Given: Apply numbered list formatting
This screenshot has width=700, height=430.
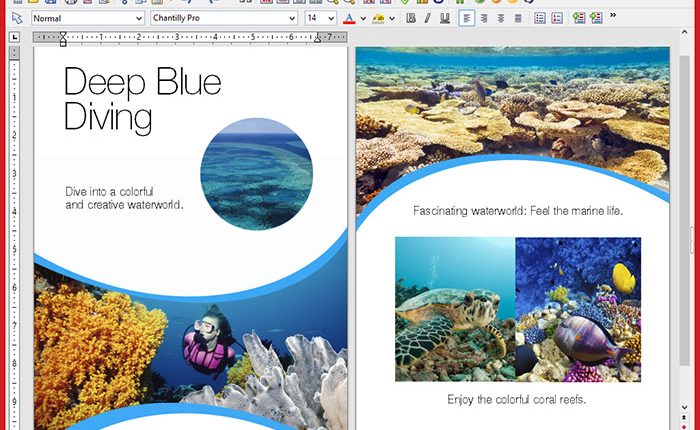Looking at the screenshot, I should point(557,18).
